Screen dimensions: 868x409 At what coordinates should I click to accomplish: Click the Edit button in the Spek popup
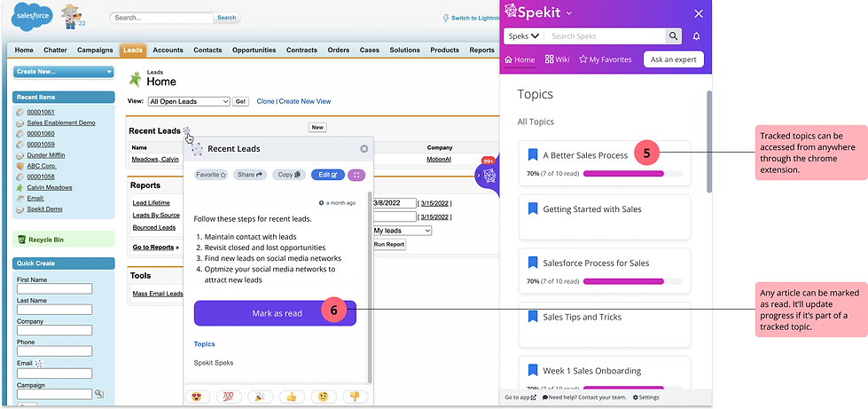coord(328,175)
